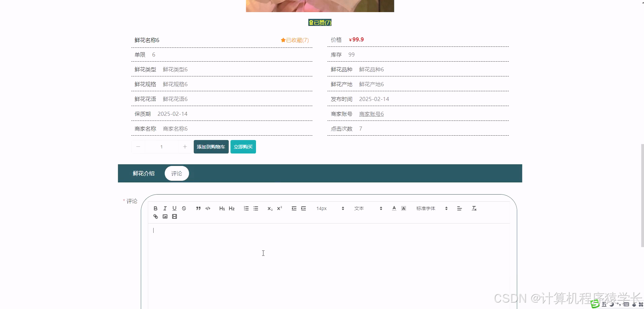Apply Heading 1 style in editor
The height and width of the screenshot is (309, 644).
222,208
